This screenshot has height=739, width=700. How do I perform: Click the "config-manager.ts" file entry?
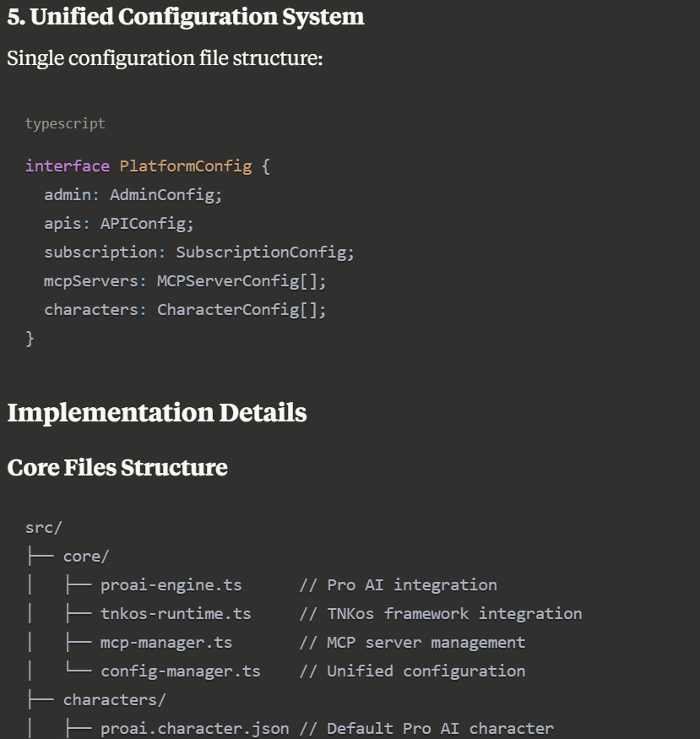(x=180, y=671)
